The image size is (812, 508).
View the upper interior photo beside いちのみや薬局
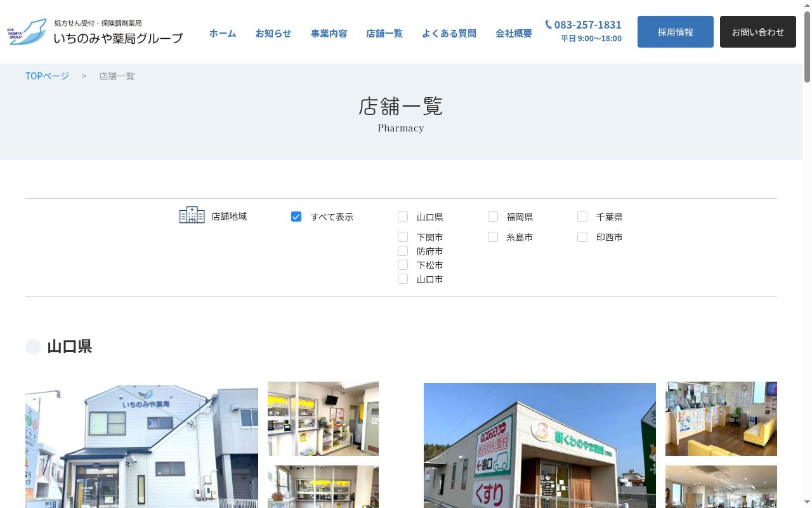click(323, 418)
